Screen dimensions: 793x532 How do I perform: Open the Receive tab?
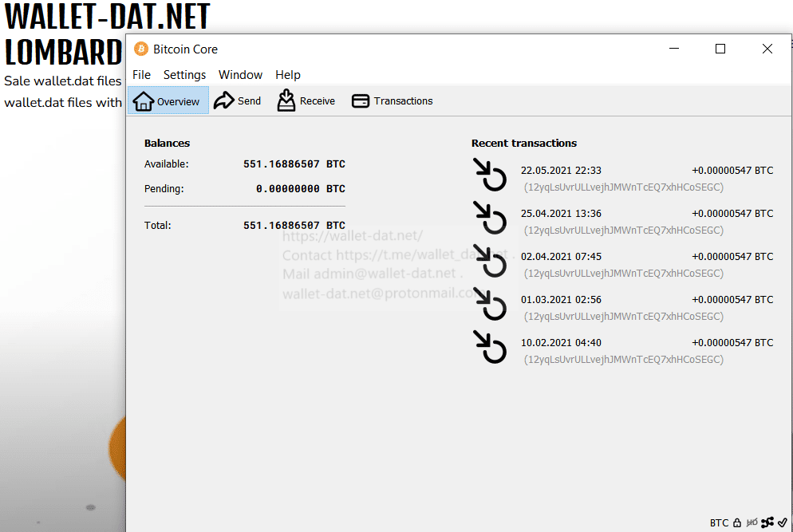click(306, 100)
